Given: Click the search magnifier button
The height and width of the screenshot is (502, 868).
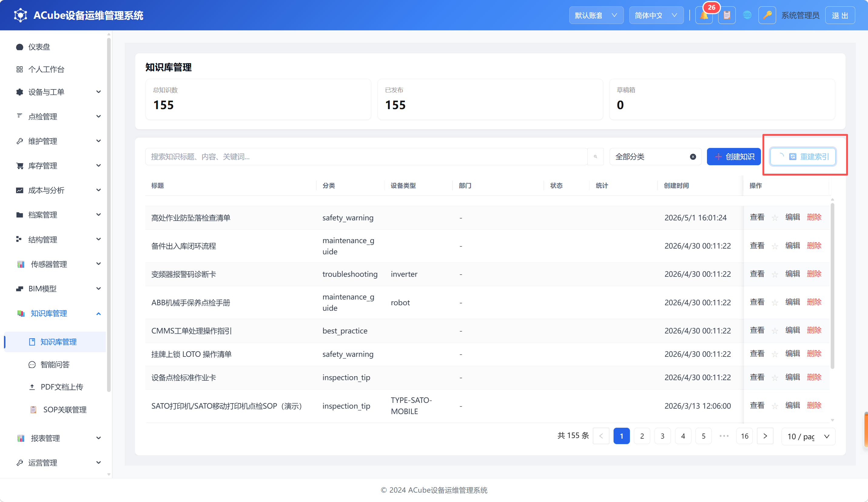Looking at the screenshot, I should (595, 157).
